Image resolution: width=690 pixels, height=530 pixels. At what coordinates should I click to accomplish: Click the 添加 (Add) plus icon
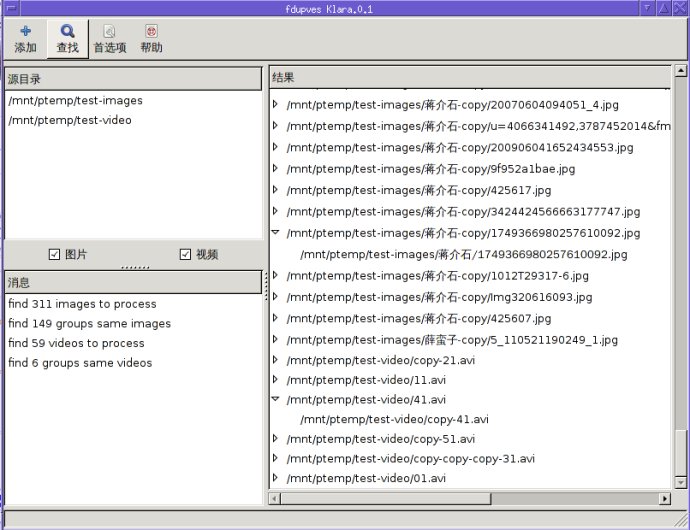(25, 32)
